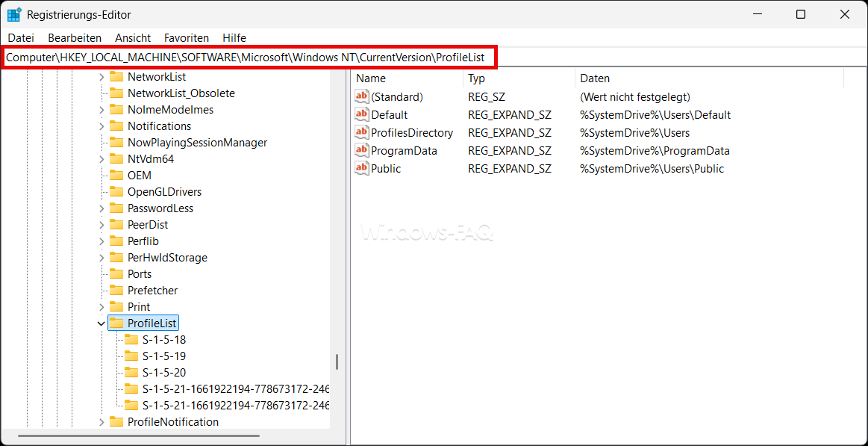
Task: Click the PeerDist folder icon
Action: [x=116, y=224]
